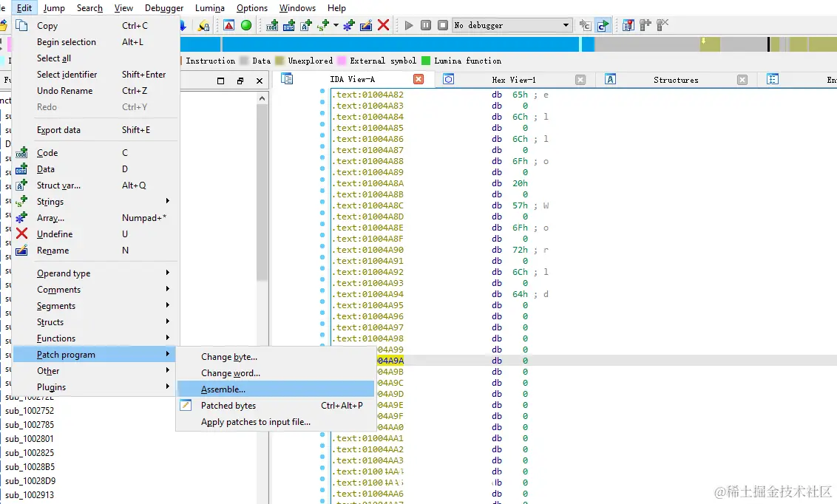Click the pseudocode run C toolbar icon
This screenshot has width=837, height=504.
tap(603, 25)
